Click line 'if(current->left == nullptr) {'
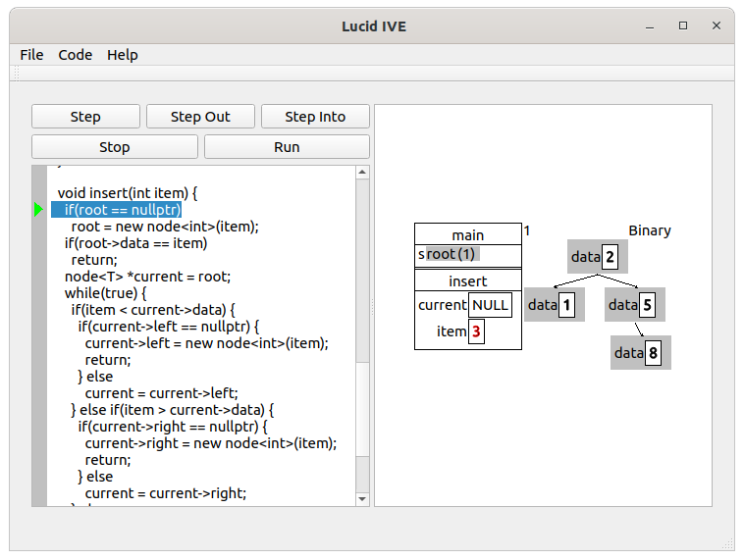The width and height of the screenshot is (744, 560). click(x=169, y=327)
